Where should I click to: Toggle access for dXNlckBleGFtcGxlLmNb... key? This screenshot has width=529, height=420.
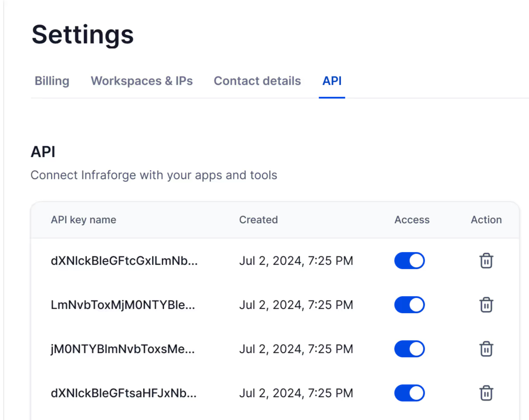click(x=409, y=260)
